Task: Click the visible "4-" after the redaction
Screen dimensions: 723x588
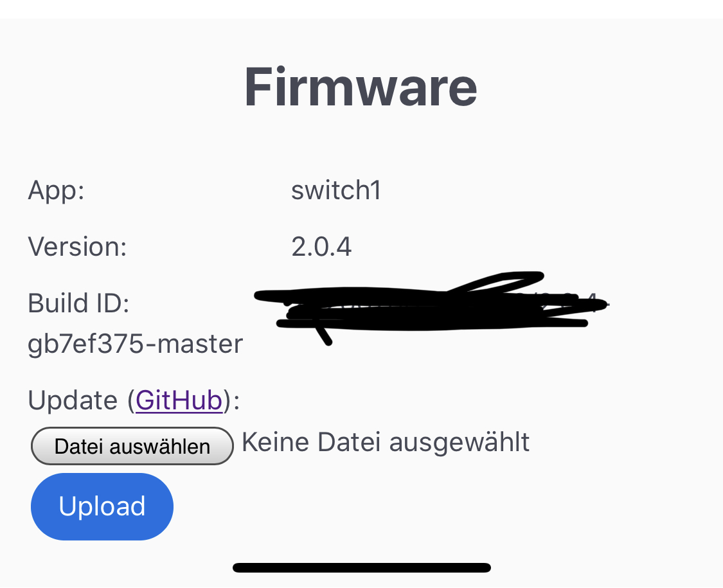Action: 599,301
